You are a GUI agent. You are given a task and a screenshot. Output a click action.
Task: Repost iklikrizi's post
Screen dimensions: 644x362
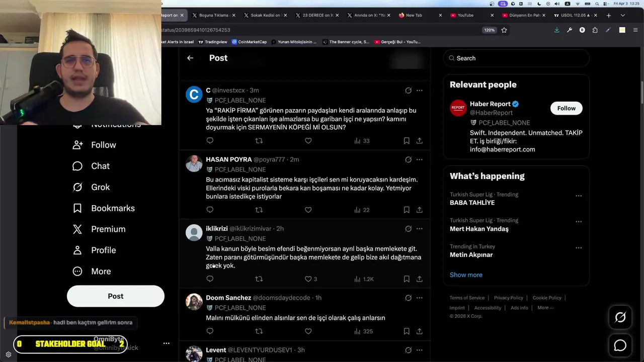tap(259, 279)
